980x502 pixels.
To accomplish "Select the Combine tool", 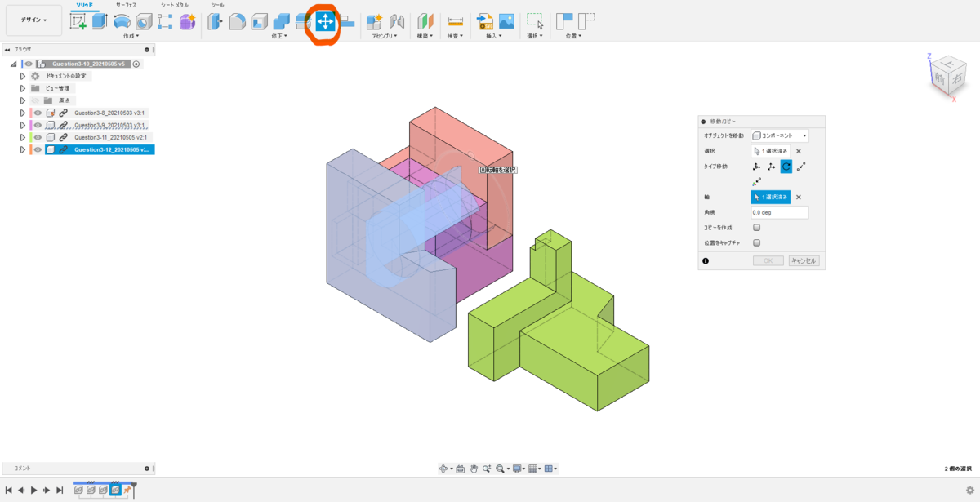I will tap(281, 22).
